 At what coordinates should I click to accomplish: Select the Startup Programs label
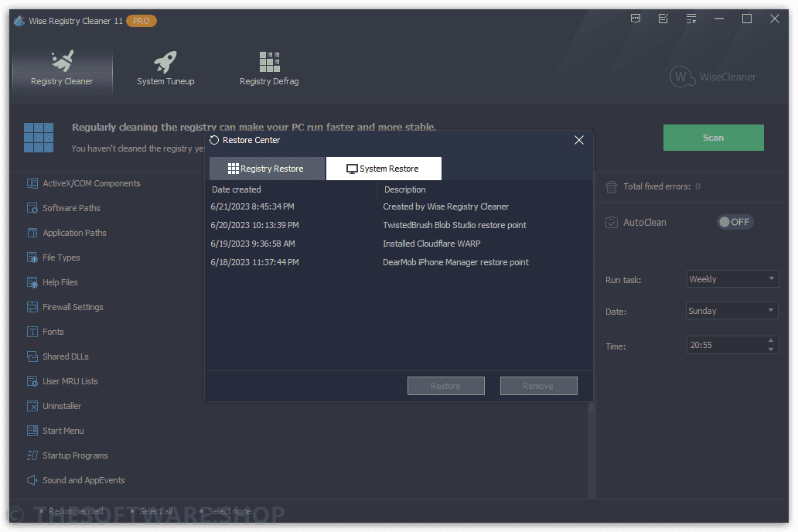(x=75, y=455)
